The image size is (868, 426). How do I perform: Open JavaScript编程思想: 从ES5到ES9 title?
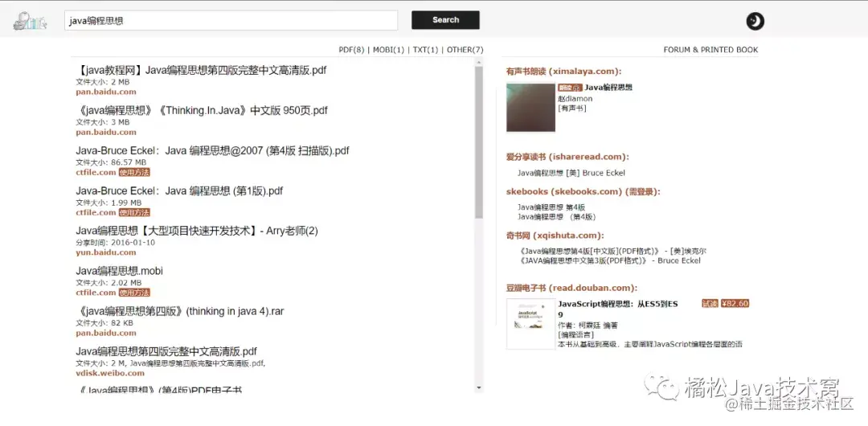click(x=618, y=309)
